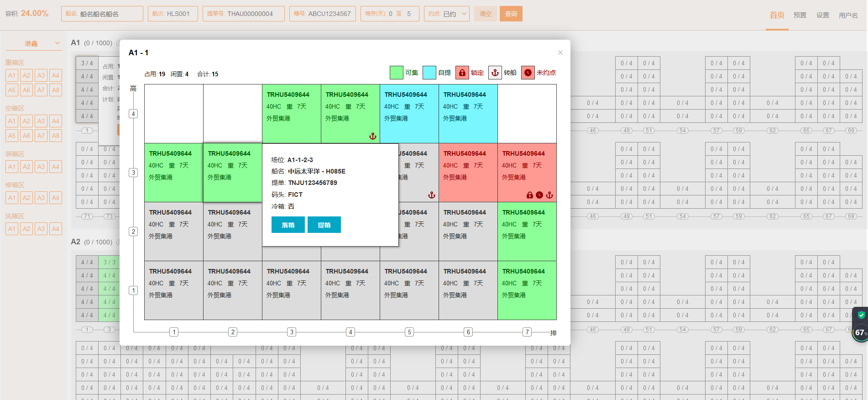Select the green container at tier 2 row 7
Viewport: 868px width, 400px height.
tap(527, 232)
